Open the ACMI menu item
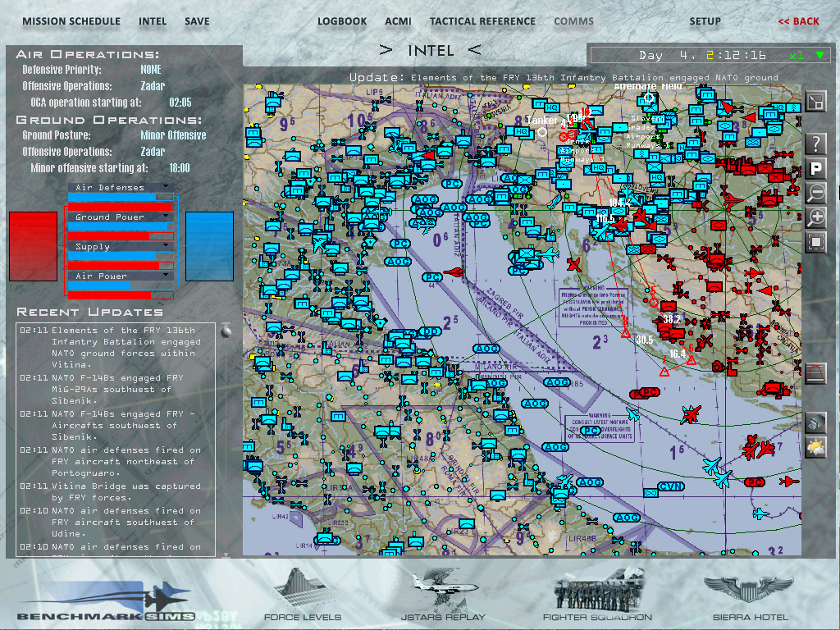The image size is (840, 630). [x=398, y=21]
